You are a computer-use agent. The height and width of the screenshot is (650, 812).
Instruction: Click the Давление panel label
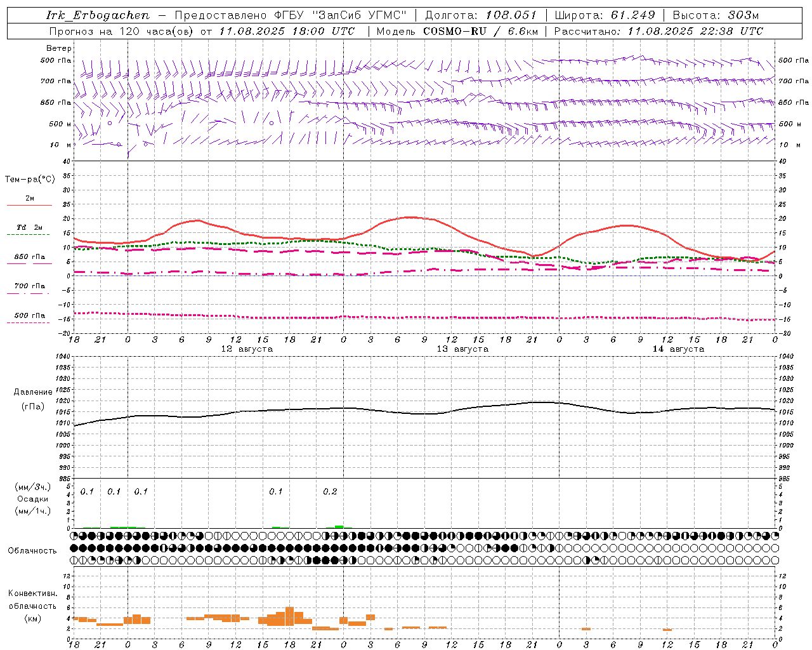click(33, 392)
